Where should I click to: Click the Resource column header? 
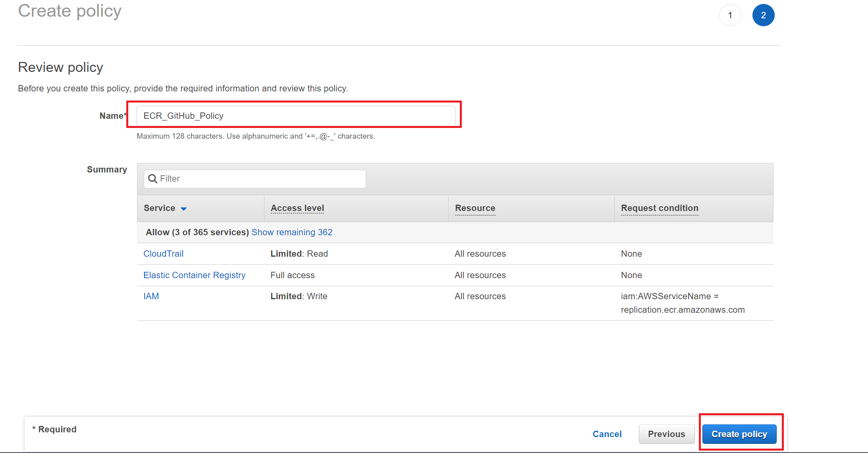pos(475,208)
